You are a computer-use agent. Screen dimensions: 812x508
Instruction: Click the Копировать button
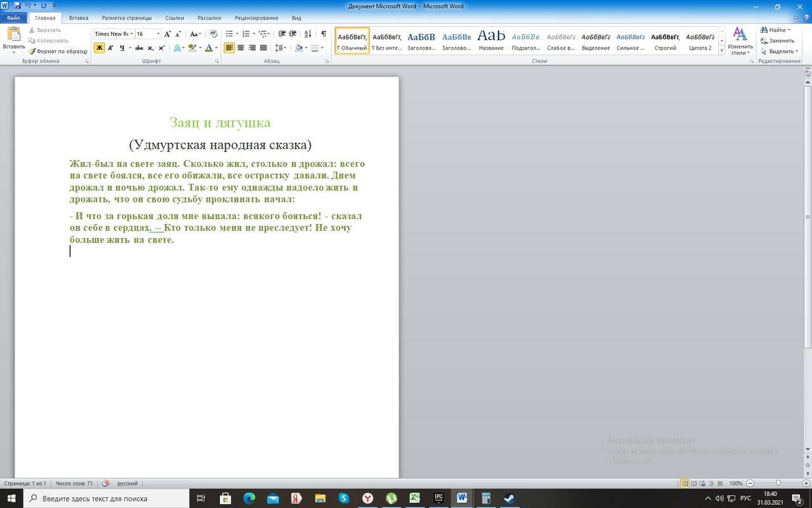(48, 41)
